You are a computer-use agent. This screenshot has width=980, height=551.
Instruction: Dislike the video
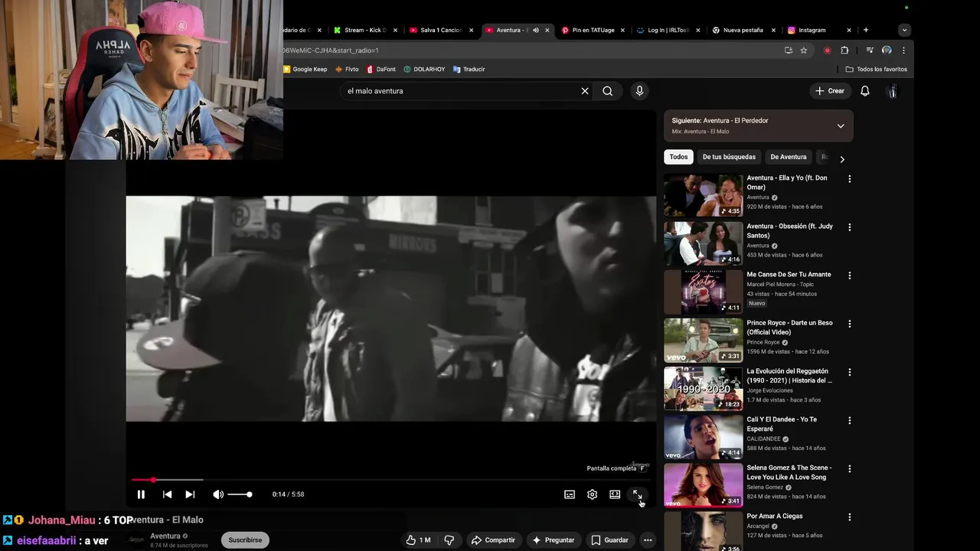point(449,540)
